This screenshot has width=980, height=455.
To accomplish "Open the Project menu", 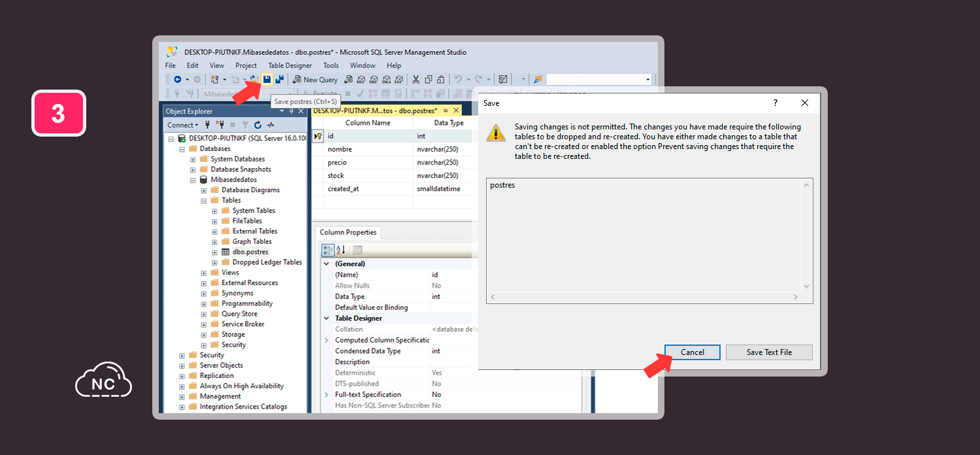I will [x=246, y=65].
